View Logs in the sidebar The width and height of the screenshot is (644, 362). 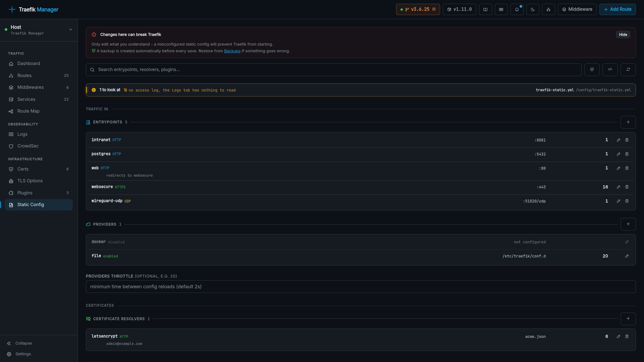39,134
